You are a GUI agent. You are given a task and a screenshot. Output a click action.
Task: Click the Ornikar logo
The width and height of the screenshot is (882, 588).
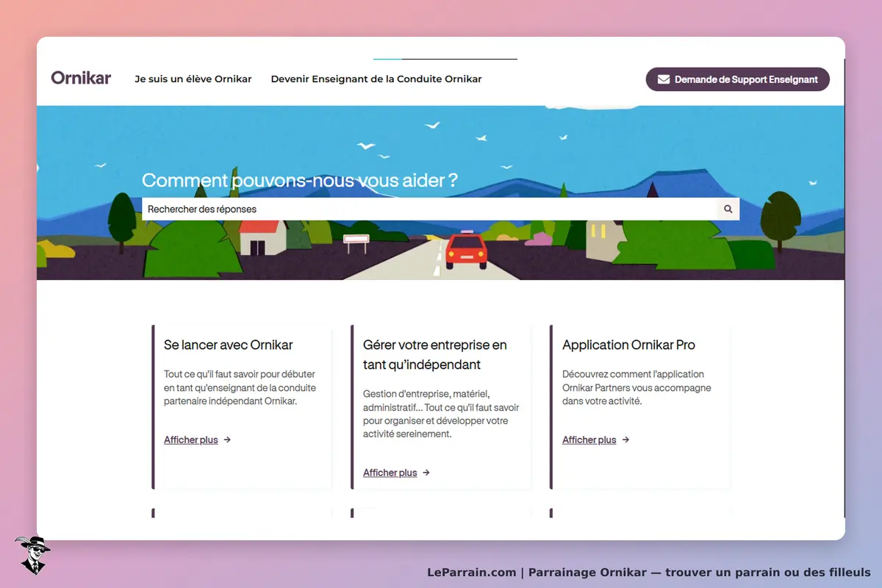pyautogui.click(x=81, y=77)
